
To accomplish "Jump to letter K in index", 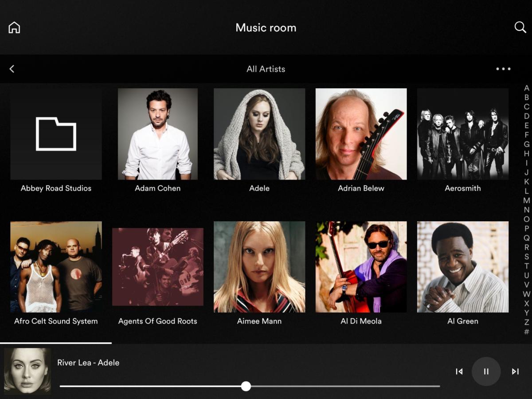I will coord(527,182).
